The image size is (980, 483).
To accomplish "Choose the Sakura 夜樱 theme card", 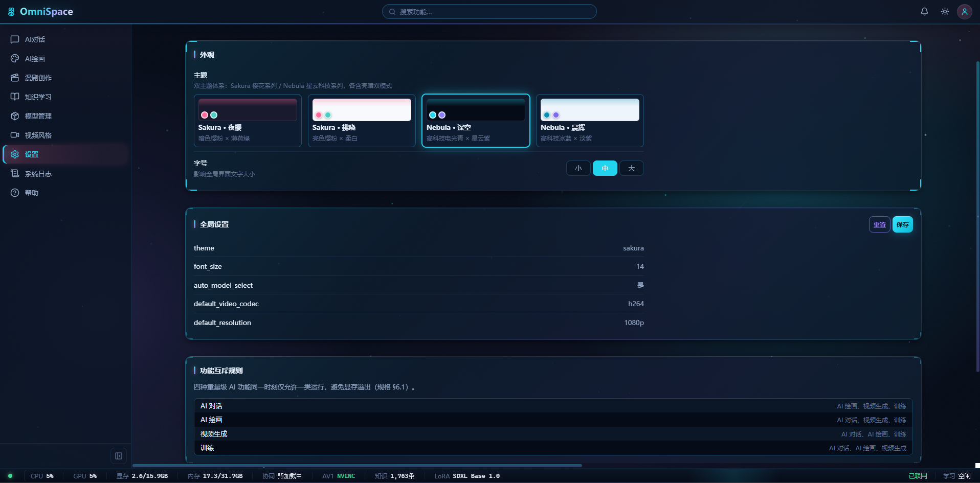I will (248, 121).
